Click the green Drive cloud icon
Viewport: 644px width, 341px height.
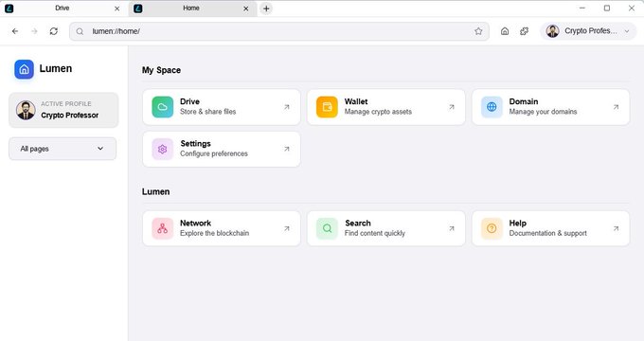click(163, 107)
